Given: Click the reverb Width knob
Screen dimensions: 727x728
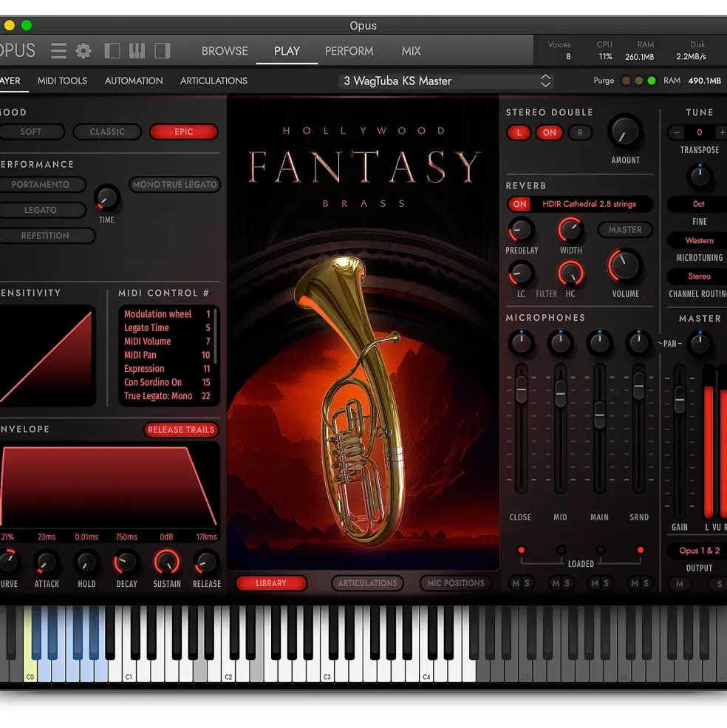Looking at the screenshot, I should (x=570, y=229).
